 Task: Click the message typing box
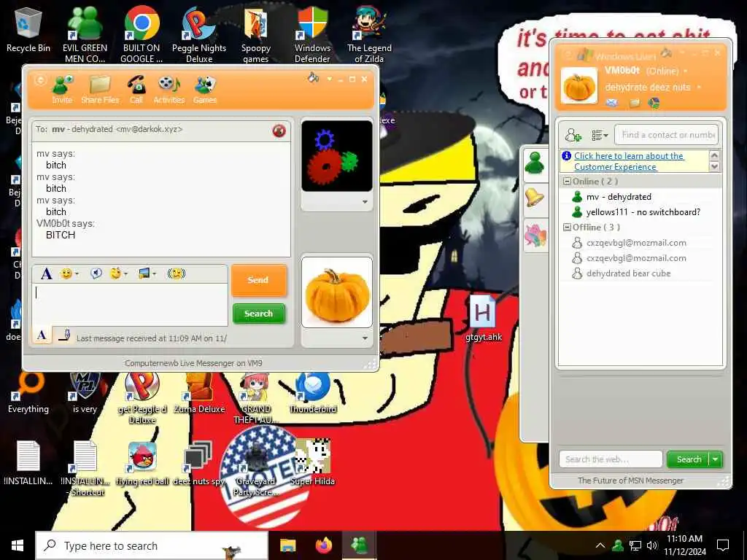tap(130, 304)
